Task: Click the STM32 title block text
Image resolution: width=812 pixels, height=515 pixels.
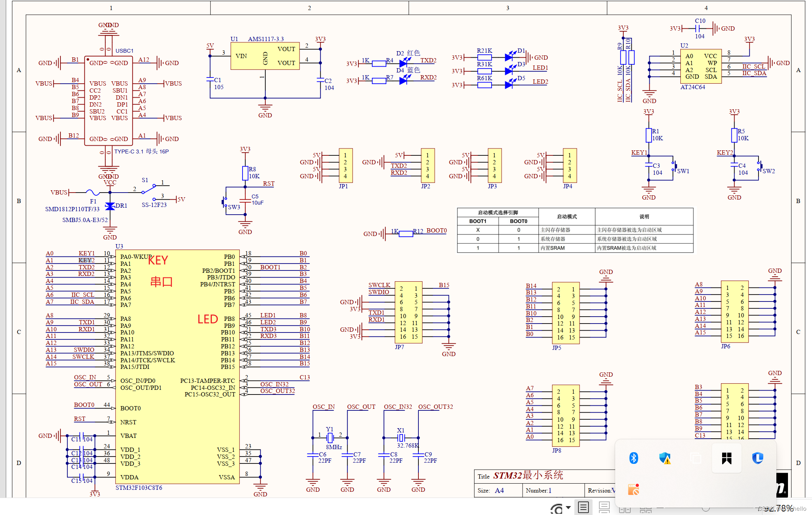Action: pyautogui.click(x=528, y=475)
